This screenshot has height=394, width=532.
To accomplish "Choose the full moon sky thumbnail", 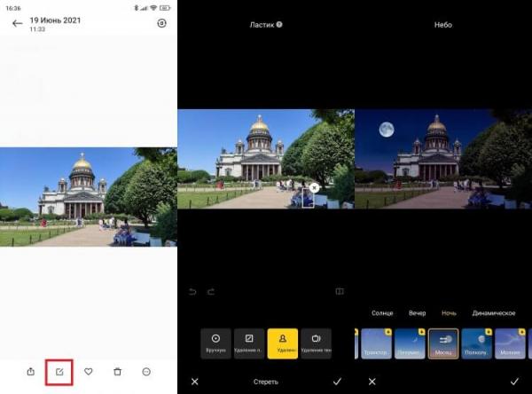I will coord(477,343).
